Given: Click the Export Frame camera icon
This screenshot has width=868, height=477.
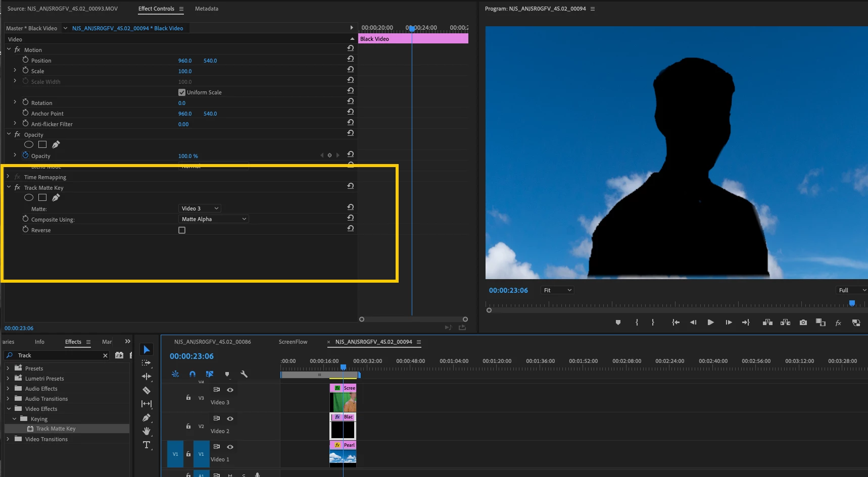Looking at the screenshot, I should 803,323.
